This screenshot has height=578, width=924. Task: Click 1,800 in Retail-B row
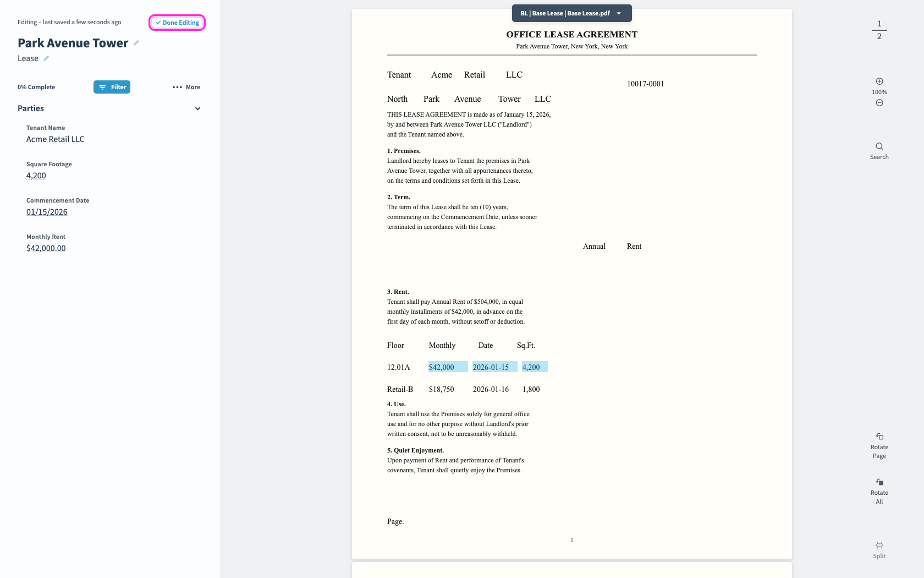click(x=531, y=389)
